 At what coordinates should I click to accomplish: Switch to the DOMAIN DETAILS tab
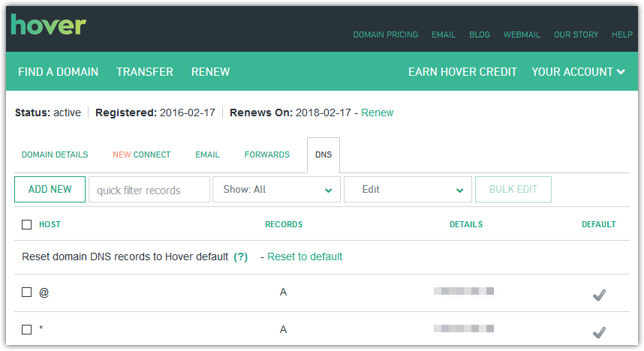pos(55,154)
